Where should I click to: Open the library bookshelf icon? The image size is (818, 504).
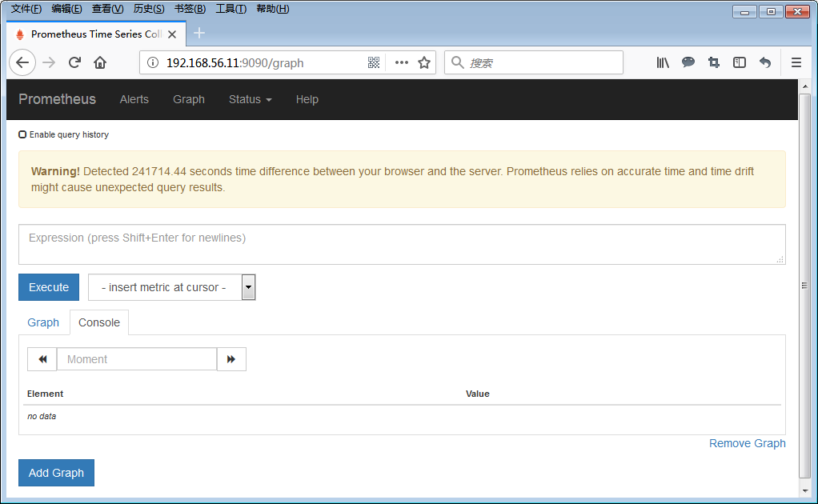663,63
